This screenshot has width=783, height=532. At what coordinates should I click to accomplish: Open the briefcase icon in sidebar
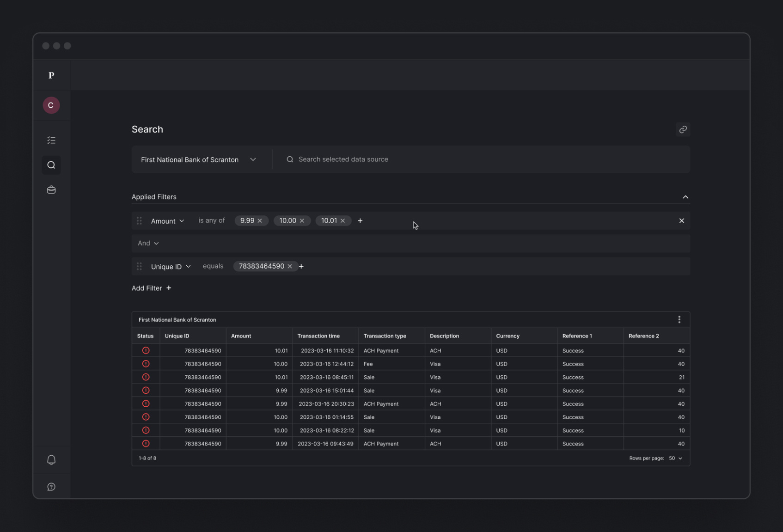[51, 190]
